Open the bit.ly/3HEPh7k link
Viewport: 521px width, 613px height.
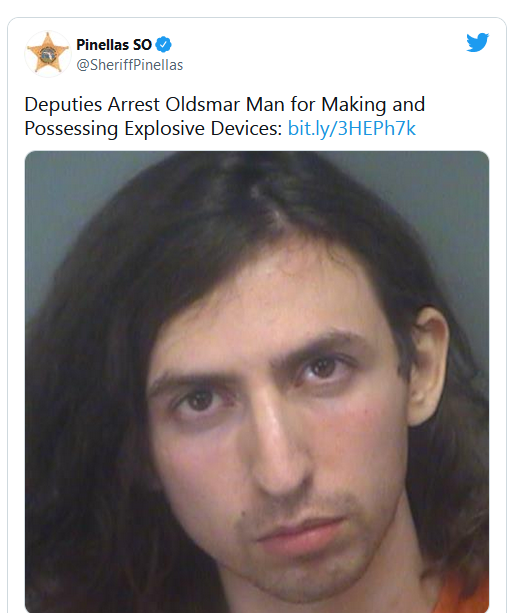pyautogui.click(x=351, y=128)
